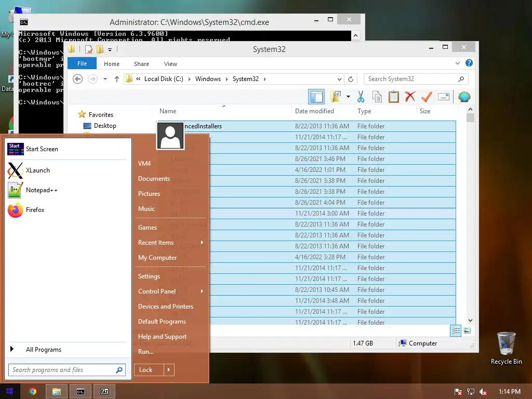Sort by Type column header
The image size is (532, 399).
pyautogui.click(x=364, y=111)
